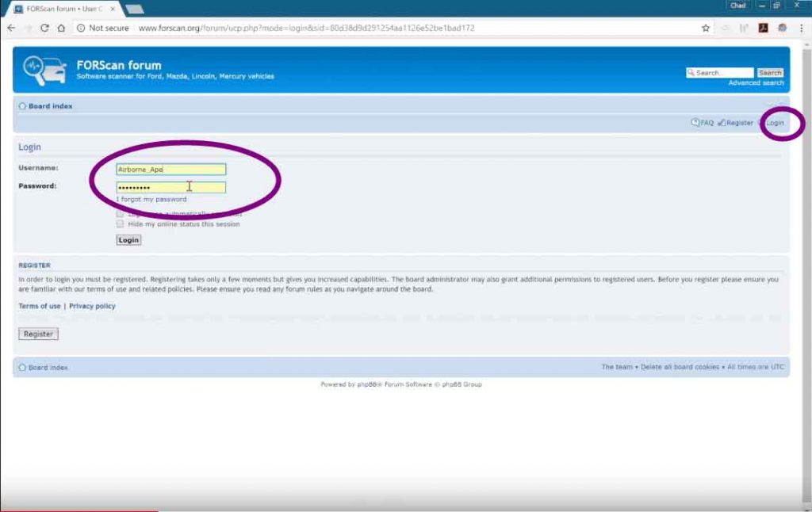
Task: Open the Terms of use link
Action: [38, 305]
